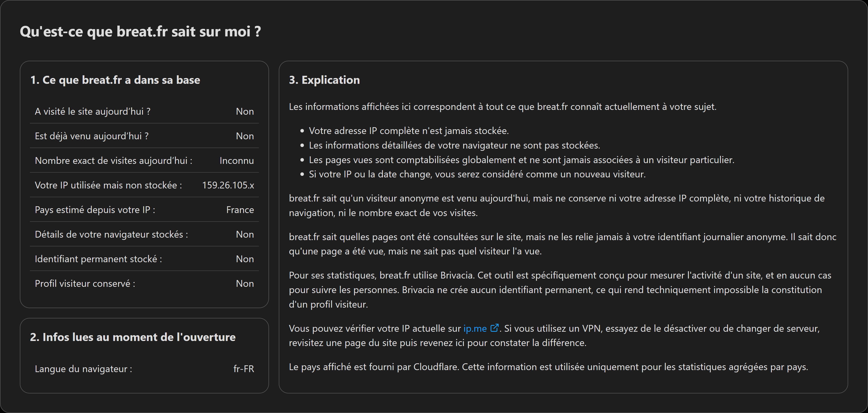Click bullet 'Votre adresse IP complète n'est jamais stockée.'
Screen dimensions: 868x413
tap(409, 130)
